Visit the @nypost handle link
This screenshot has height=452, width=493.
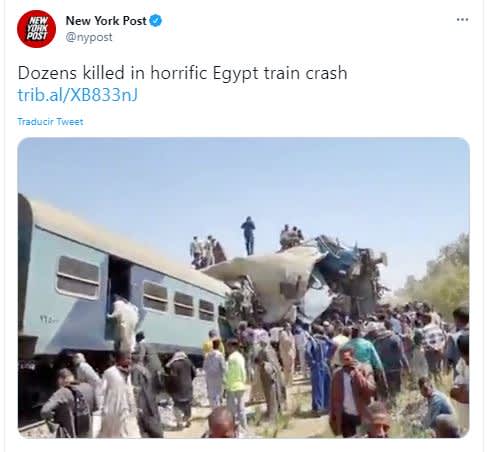coord(89,37)
